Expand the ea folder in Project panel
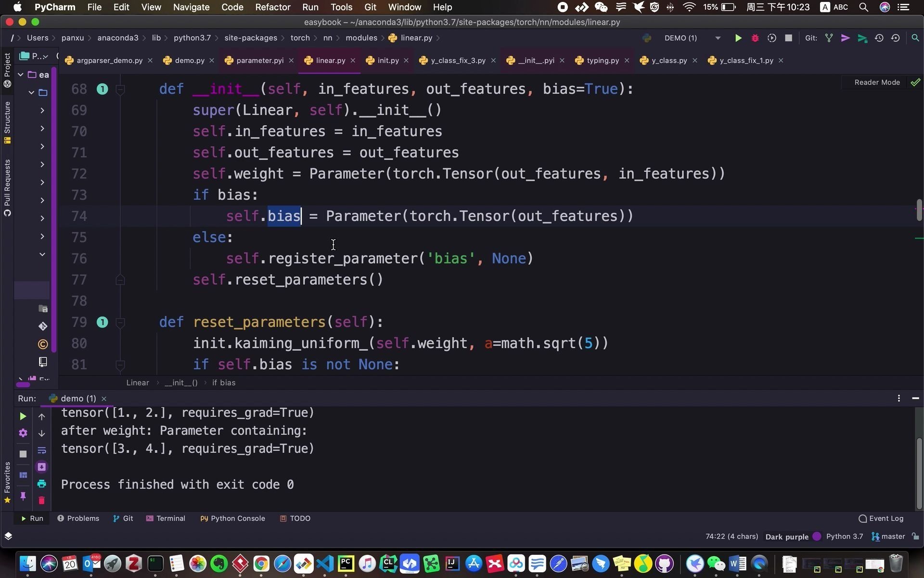This screenshot has width=924, height=578. (x=21, y=74)
